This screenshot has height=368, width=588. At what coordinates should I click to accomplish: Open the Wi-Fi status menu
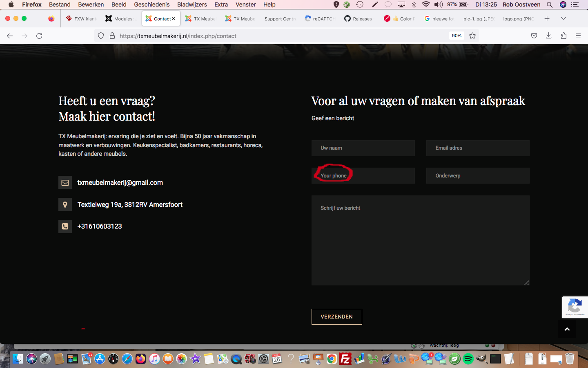426,4
